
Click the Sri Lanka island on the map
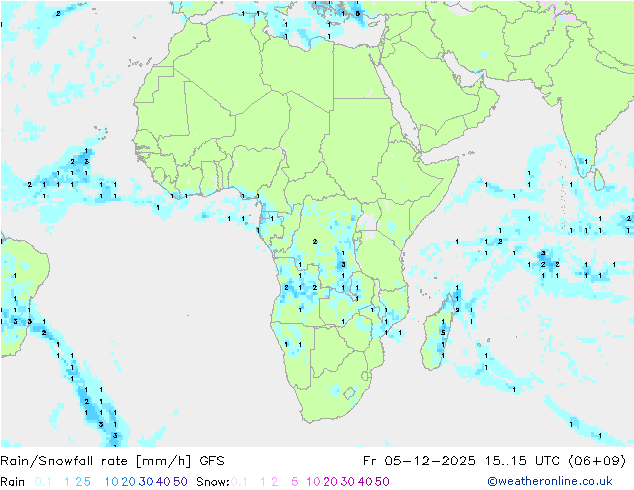pyautogui.click(x=598, y=180)
